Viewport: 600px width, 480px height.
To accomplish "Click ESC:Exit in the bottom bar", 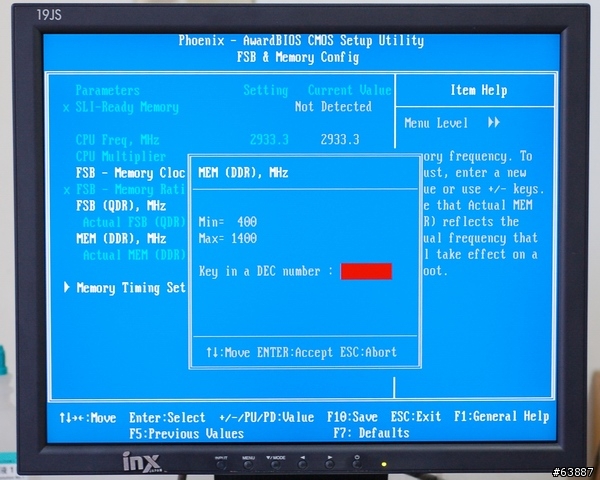I will (x=416, y=416).
